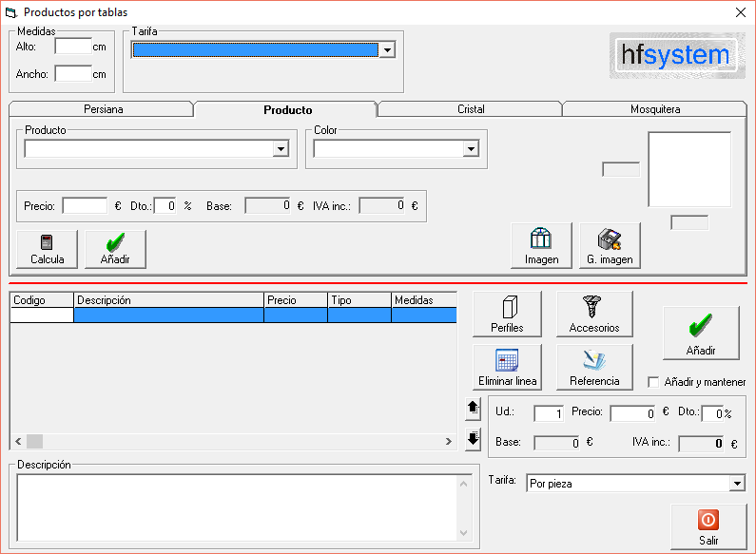This screenshot has height=554, width=756.
Task: Switch to the Persiana tab
Action: click(x=103, y=109)
